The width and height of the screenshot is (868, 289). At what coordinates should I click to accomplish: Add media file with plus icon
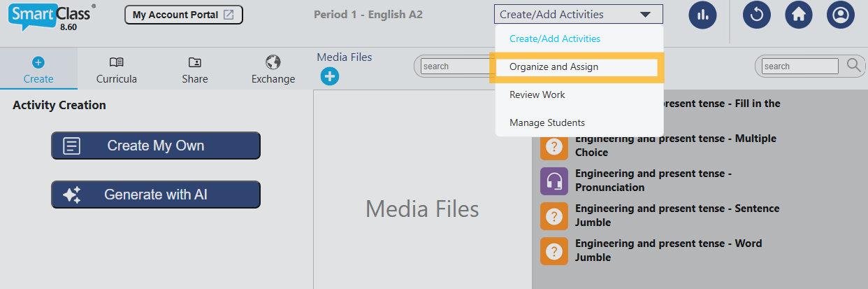pyautogui.click(x=330, y=76)
